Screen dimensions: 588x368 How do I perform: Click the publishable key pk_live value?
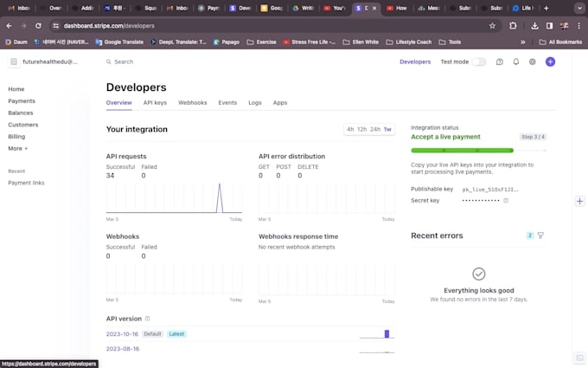490,190
